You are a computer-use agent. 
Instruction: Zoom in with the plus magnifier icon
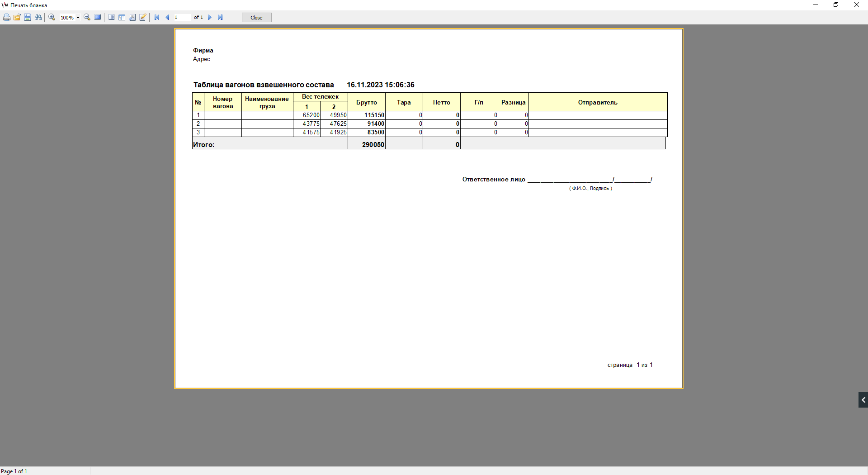coord(52,18)
